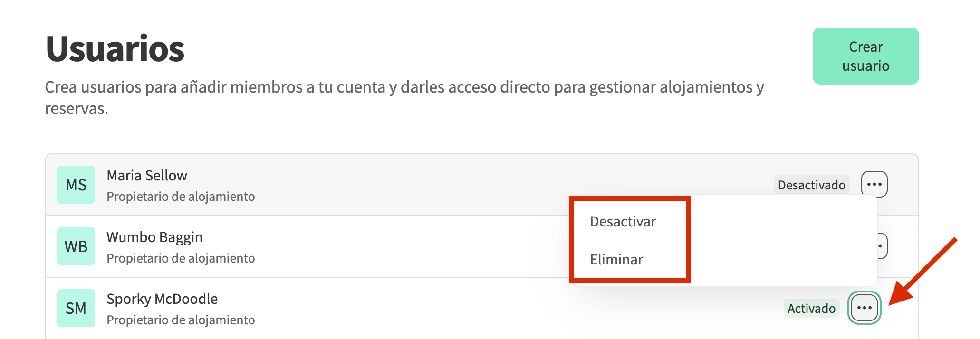Click the WB avatar icon
This screenshot has width=980, height=339.
pyautogui.click(x=76, y=246)
